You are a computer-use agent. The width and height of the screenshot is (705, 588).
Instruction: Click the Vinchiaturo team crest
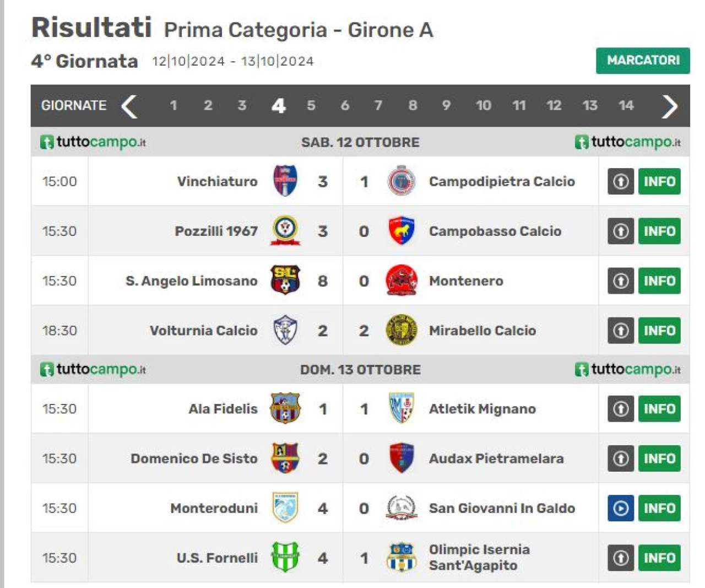pyautogui.click(x=285, y=181)
